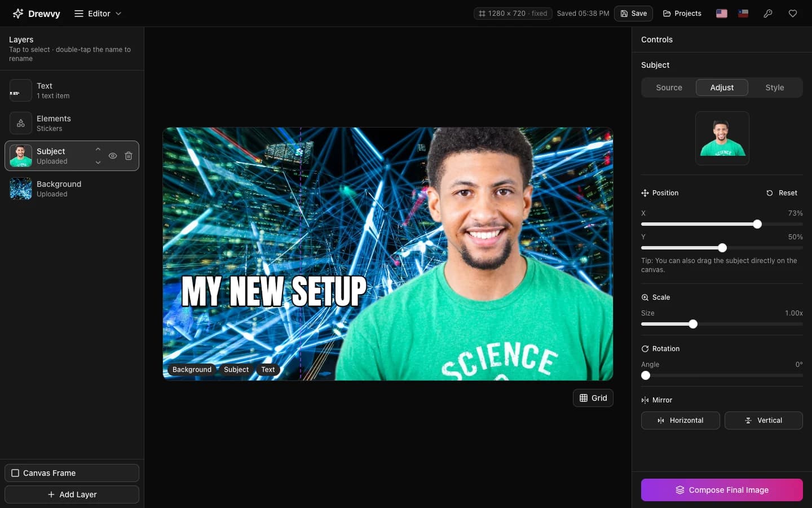Switch to the Style tab
The width and height of the screenshot is (812, 508).
tap(774, 87)
